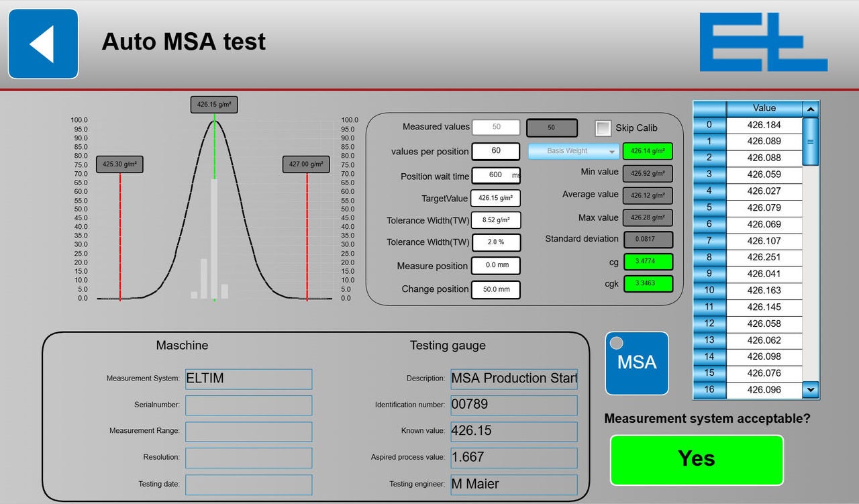Edit Tolerance Width 8.52 g/m² field

click(496, 220)
